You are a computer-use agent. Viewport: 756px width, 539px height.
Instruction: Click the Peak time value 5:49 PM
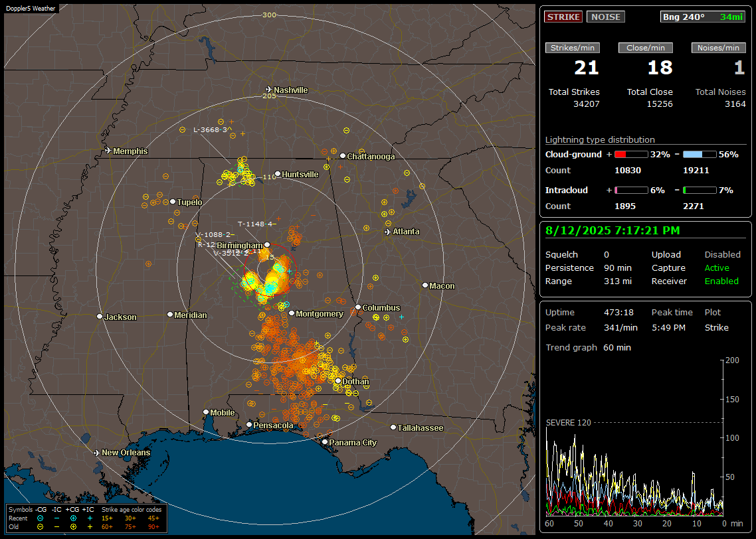pos(668,327)
